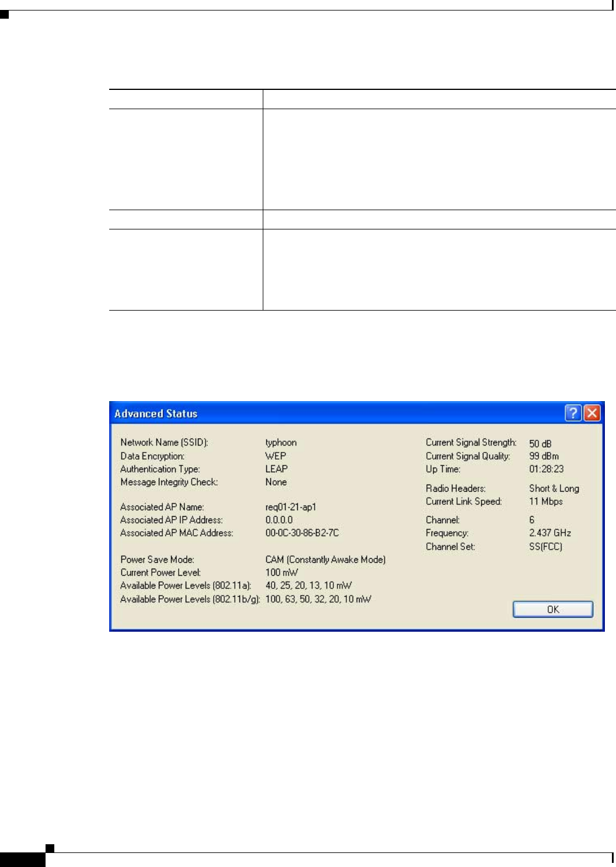
Task: Click the Radio Headers label
Action: [455, 488]
